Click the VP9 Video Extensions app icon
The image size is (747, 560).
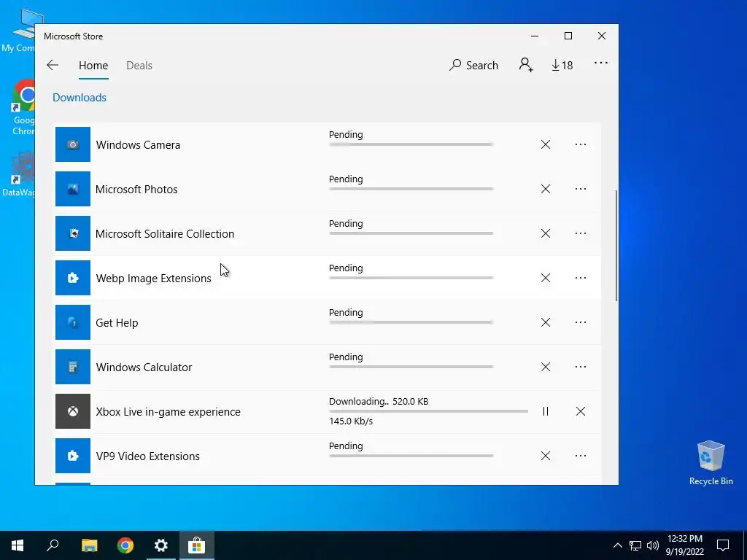(73, 456)
